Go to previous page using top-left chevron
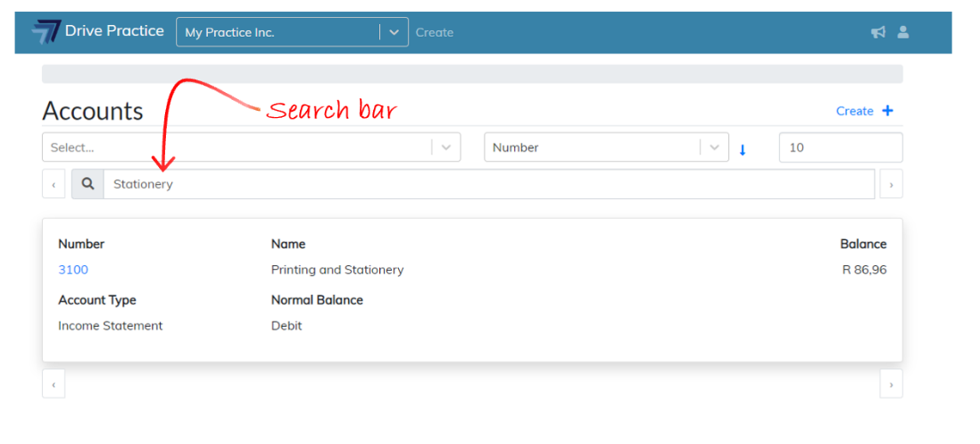The height and width of the screenshot is (444, 980). [54, 185]
